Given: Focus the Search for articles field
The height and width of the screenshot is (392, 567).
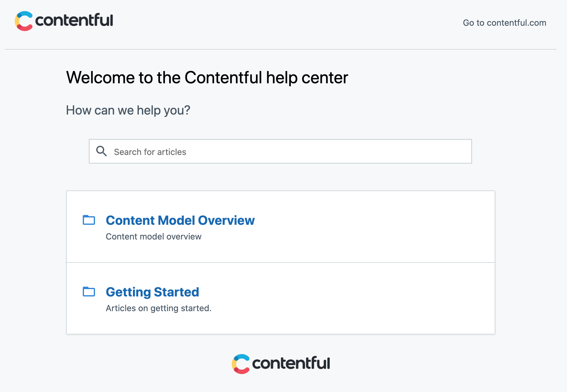Looking at the screenshot, I should click(280, 151).
